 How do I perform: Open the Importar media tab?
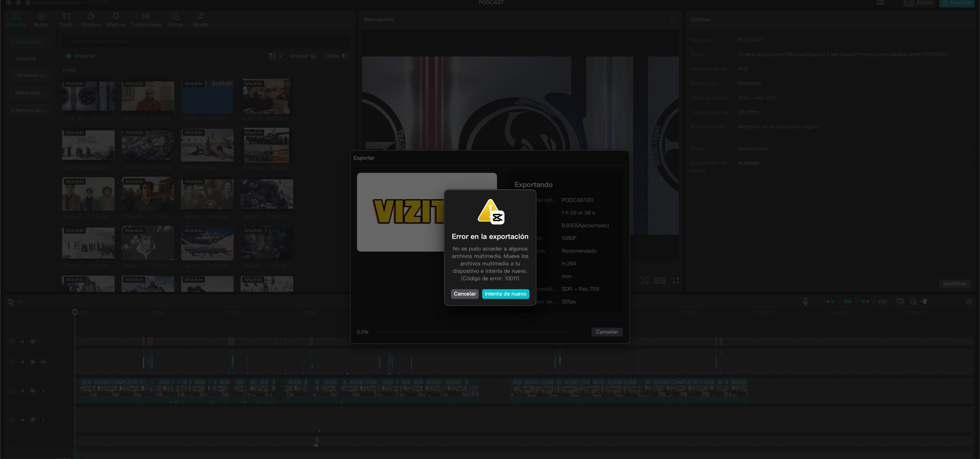pos(16,20)
